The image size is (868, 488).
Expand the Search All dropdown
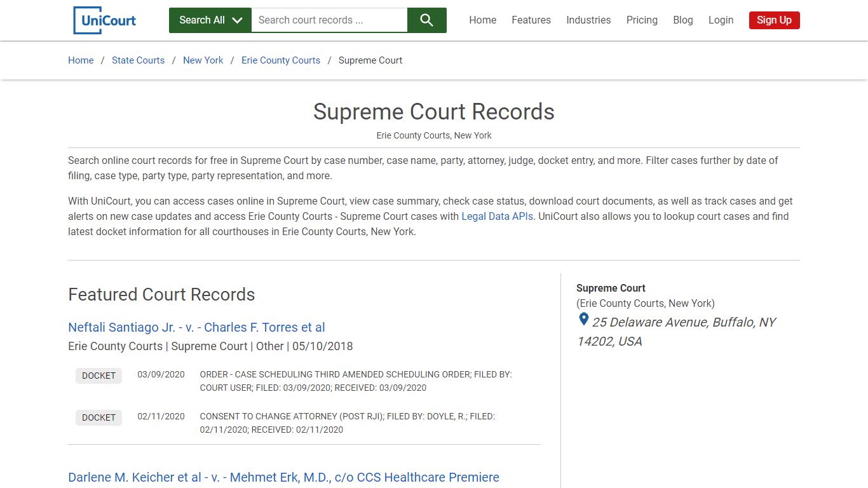click(x=210, y=20)
